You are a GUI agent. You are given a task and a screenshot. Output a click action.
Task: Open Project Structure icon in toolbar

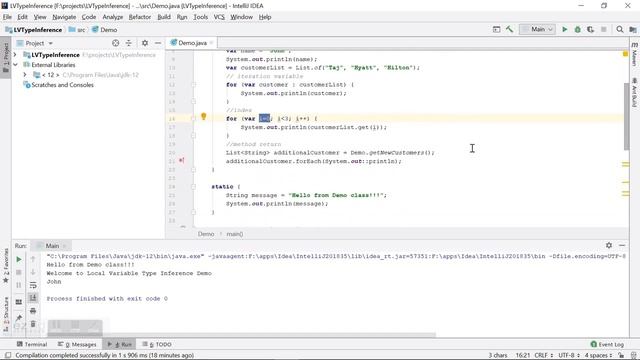[x=633, y=29]
